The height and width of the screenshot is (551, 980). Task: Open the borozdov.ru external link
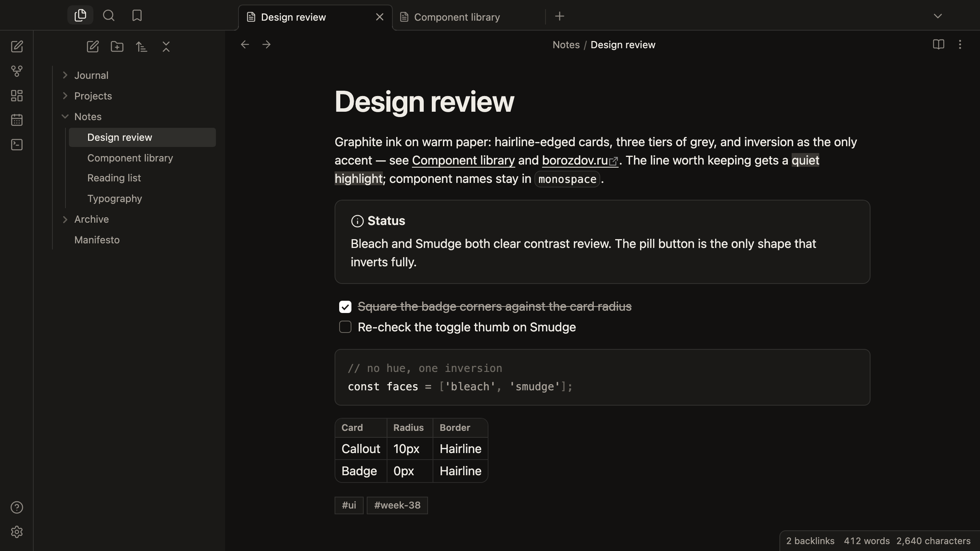point(580,160)
